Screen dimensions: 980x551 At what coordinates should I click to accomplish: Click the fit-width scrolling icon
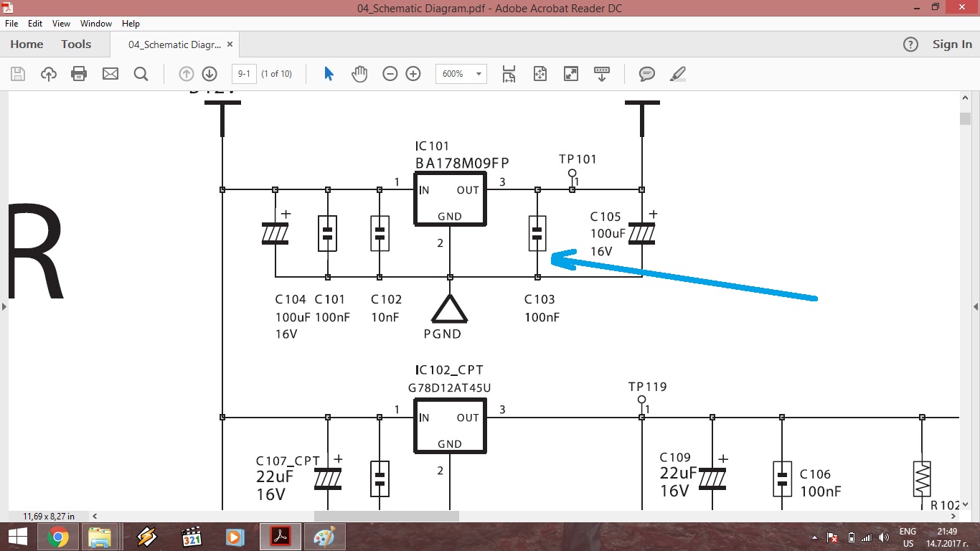[x=509, y=74]
